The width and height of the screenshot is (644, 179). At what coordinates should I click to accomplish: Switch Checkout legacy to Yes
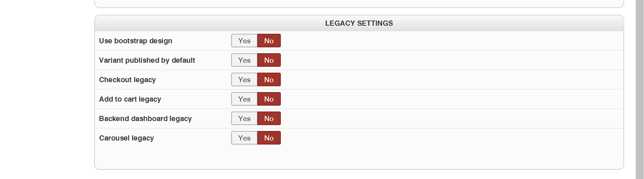tap(244, 80)
